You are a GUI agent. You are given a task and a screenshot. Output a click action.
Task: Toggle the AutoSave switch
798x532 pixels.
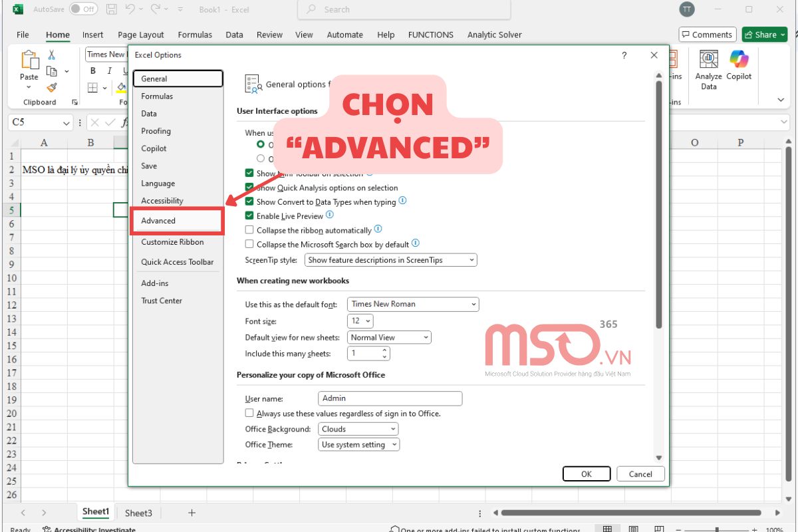(x=83, y=9)
